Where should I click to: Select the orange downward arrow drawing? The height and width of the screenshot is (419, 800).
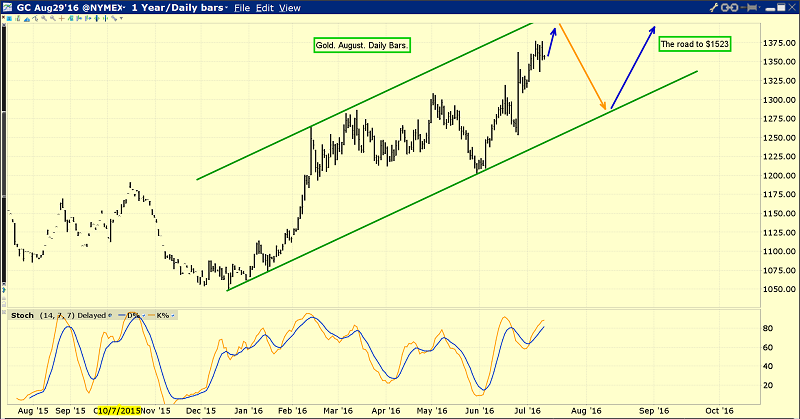point(582,65)
